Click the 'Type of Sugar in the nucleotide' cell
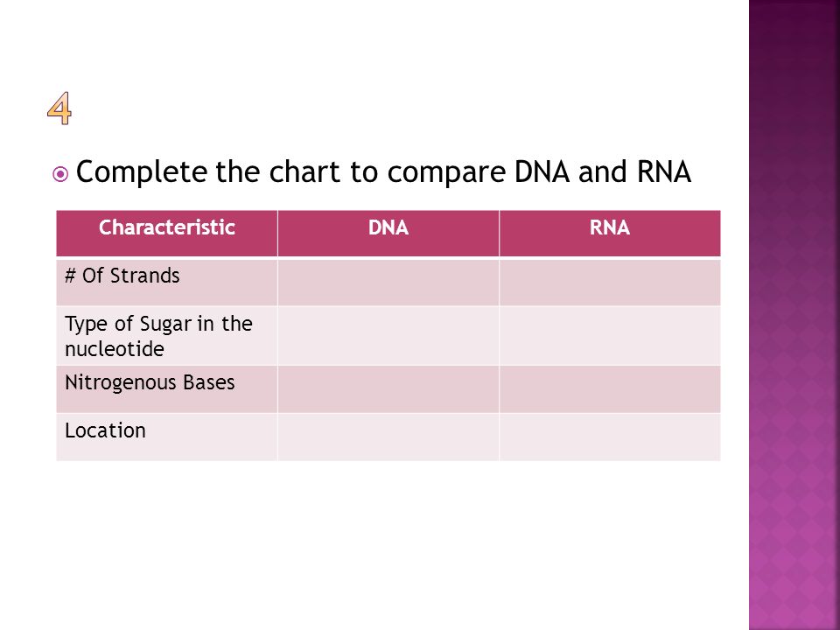Screen dimensions: 840x630 coord(166,336)
